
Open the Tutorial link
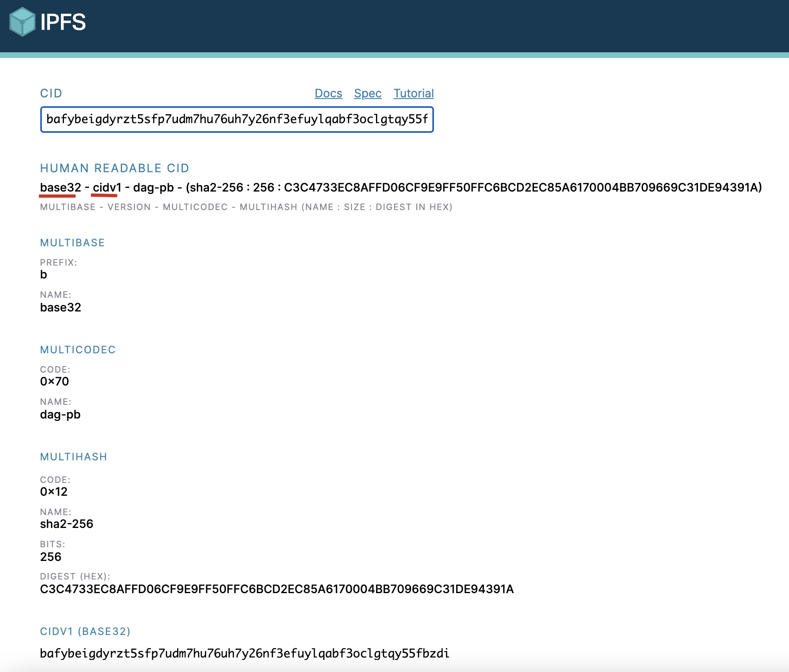pyautogui.click(x=413, y=93)
